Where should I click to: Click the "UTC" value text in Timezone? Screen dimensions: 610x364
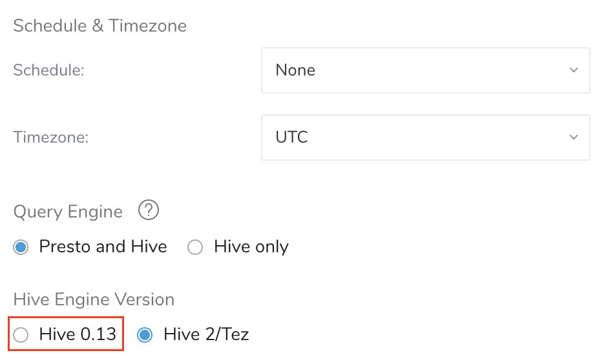click(291, 137)
